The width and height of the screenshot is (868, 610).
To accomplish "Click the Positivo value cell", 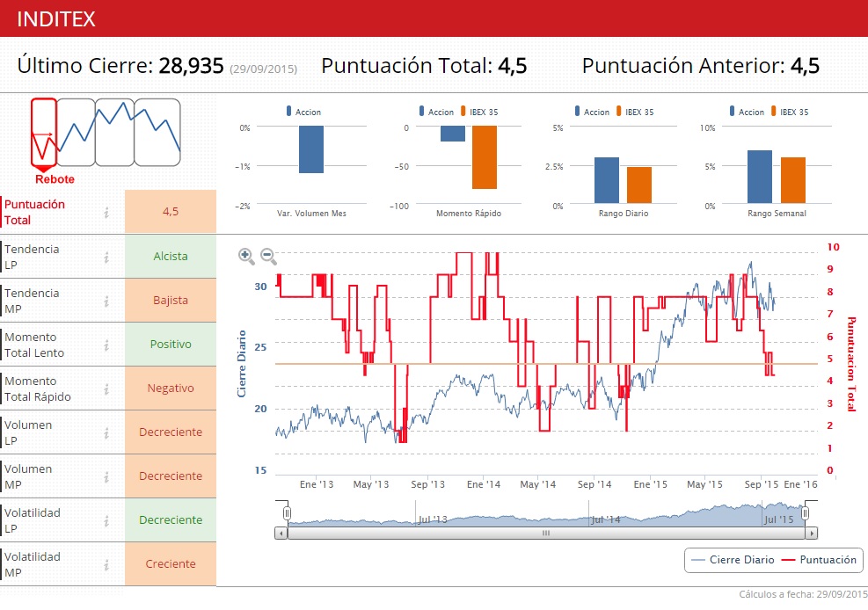I will (171, 344).
